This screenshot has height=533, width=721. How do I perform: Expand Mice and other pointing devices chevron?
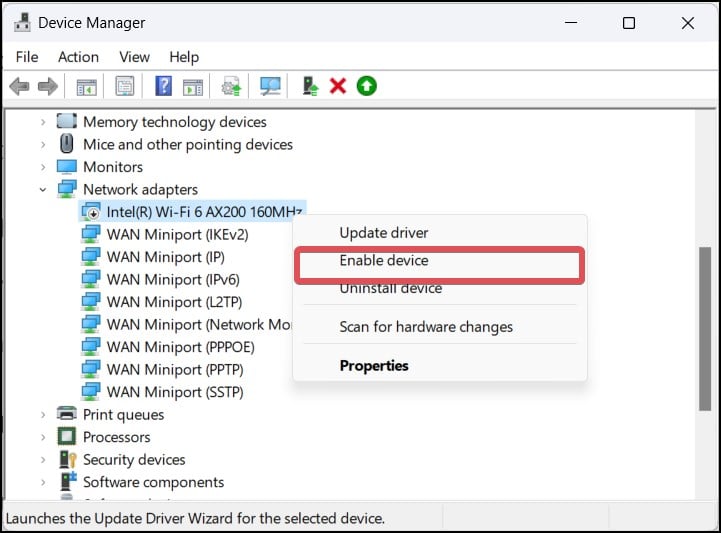click(43, 144)
